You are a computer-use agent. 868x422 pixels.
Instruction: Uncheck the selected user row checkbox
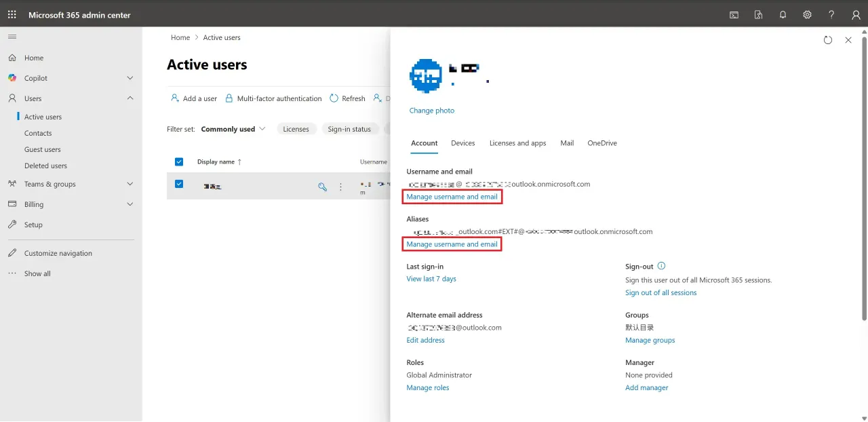pyautogui.click(x=179, y=184)
